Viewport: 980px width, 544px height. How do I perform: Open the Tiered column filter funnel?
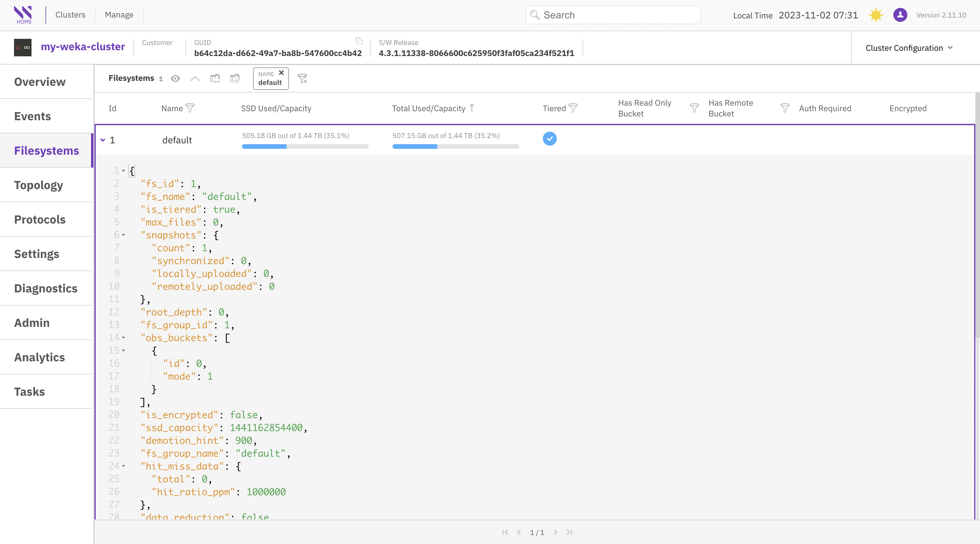coord(573,108)
